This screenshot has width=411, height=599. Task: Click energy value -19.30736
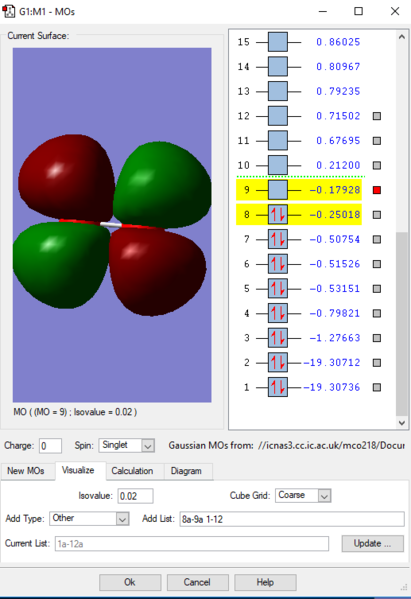pos(332,387)
